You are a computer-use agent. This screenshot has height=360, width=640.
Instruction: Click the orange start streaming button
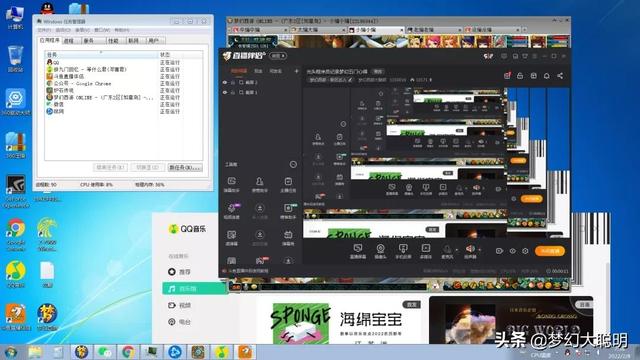click(550, 251)
